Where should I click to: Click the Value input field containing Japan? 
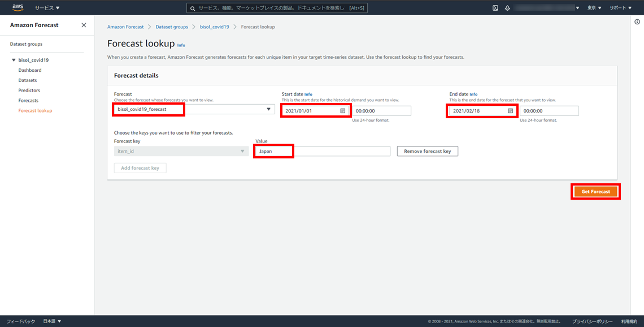coord(322,151)
